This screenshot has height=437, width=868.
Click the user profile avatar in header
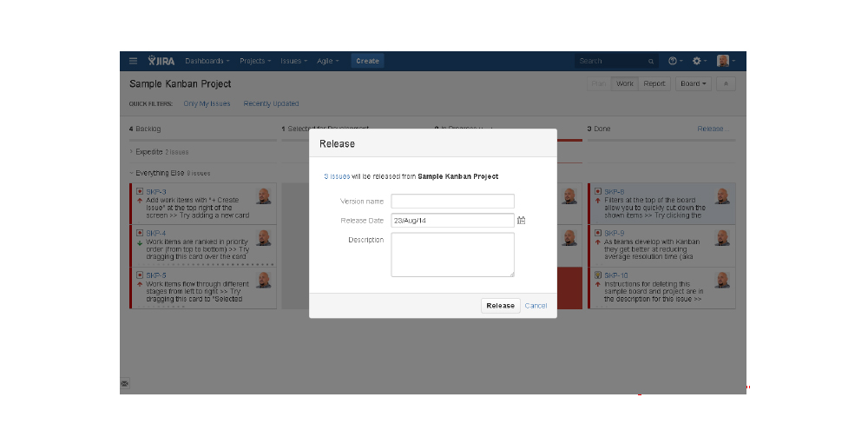coord(724,61)
